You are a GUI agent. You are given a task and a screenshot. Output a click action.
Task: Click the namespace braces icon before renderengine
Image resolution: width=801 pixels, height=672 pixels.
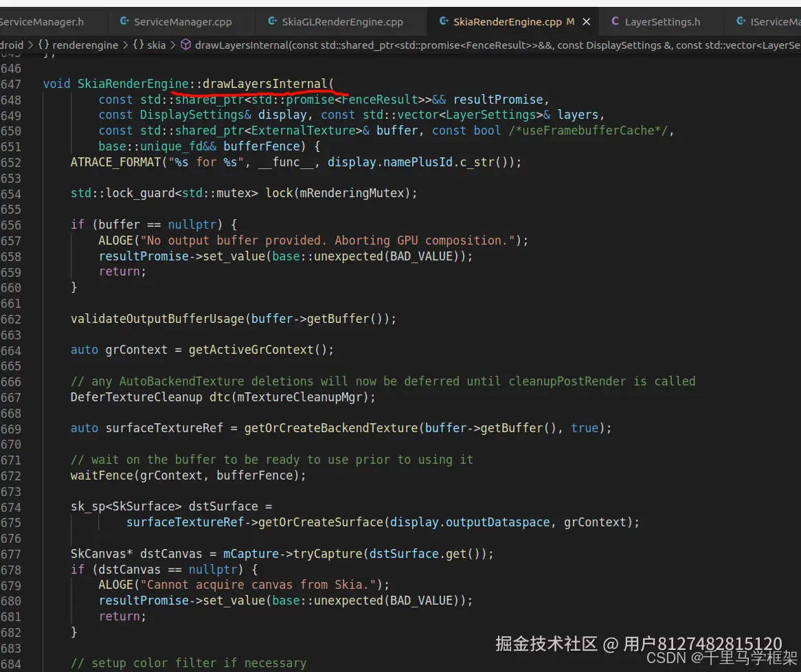pos(43,45)
